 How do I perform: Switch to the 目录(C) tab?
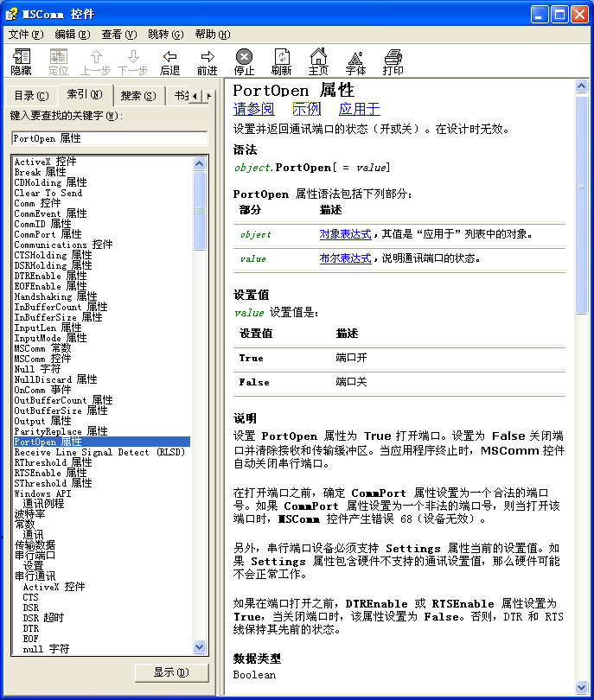(31, 96)
